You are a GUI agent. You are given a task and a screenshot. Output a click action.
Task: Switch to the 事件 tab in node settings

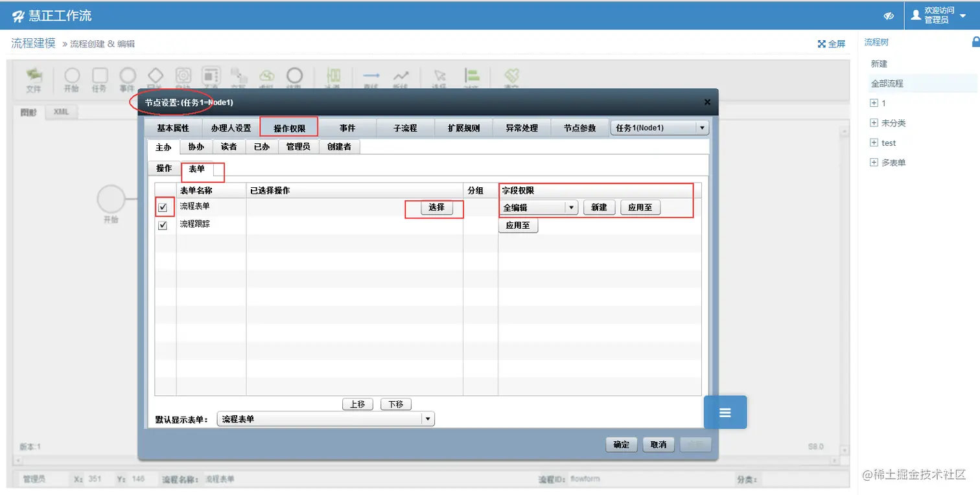pyautogui.click(x=347, y=128)
